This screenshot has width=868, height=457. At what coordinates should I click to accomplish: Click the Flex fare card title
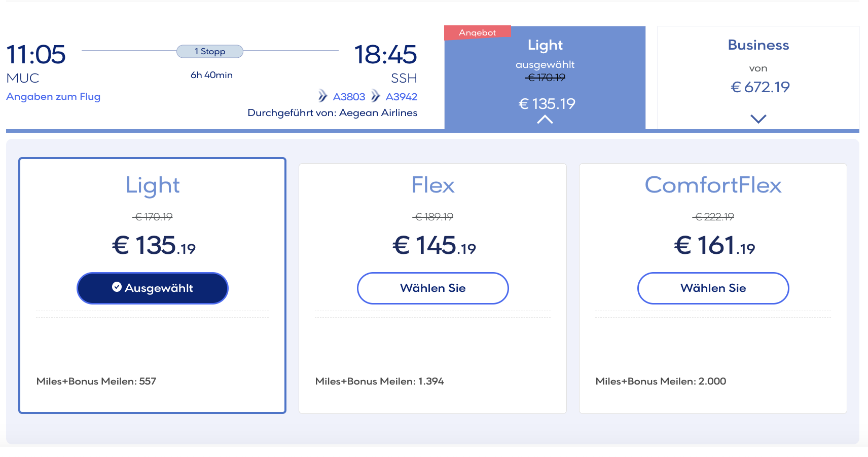click(432, 185)
